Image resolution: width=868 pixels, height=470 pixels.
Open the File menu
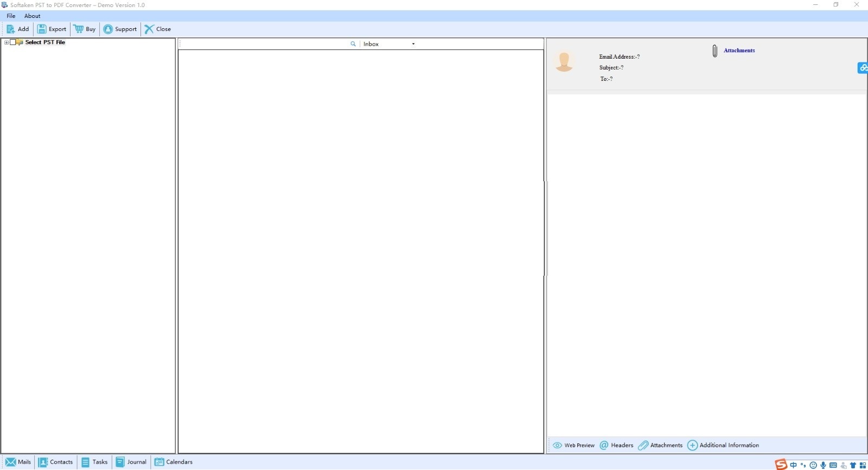point(11,16)
